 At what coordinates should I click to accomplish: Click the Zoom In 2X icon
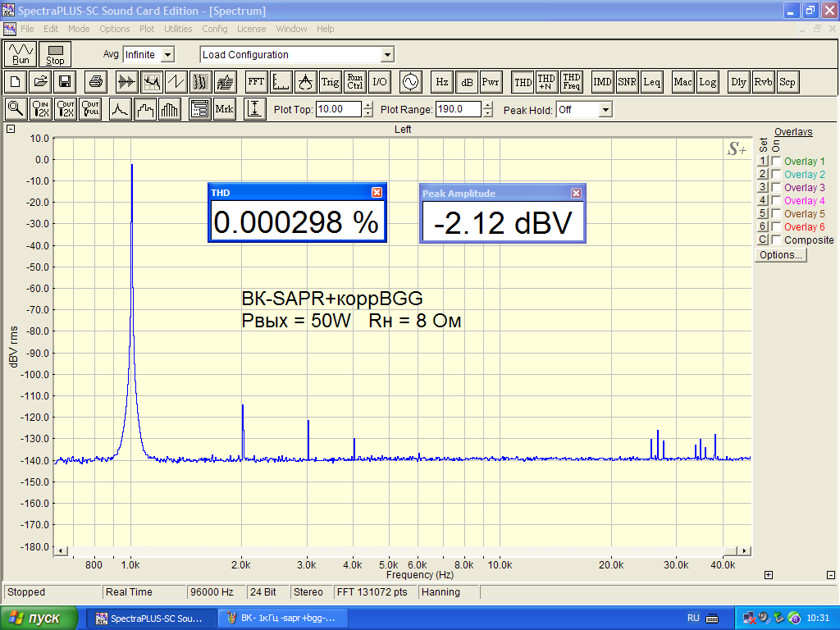click(x=41, y=109)
